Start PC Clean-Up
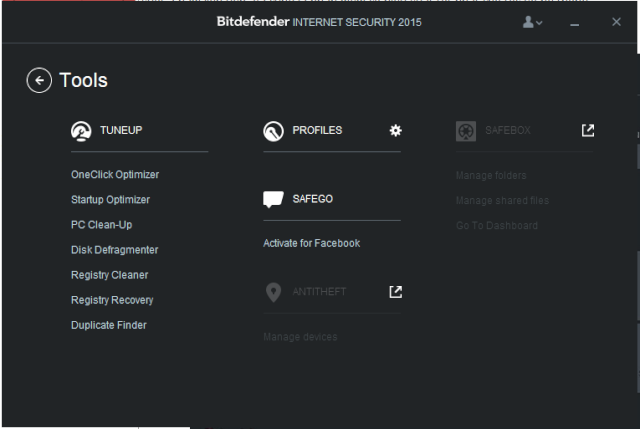640x429 pixels. point(102,225)
